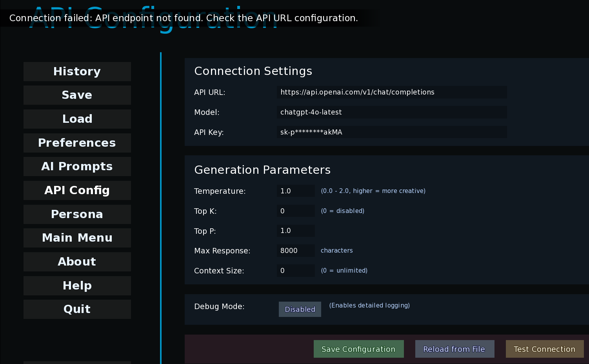
Task: Open the History menu
Action: coord(77,71)
